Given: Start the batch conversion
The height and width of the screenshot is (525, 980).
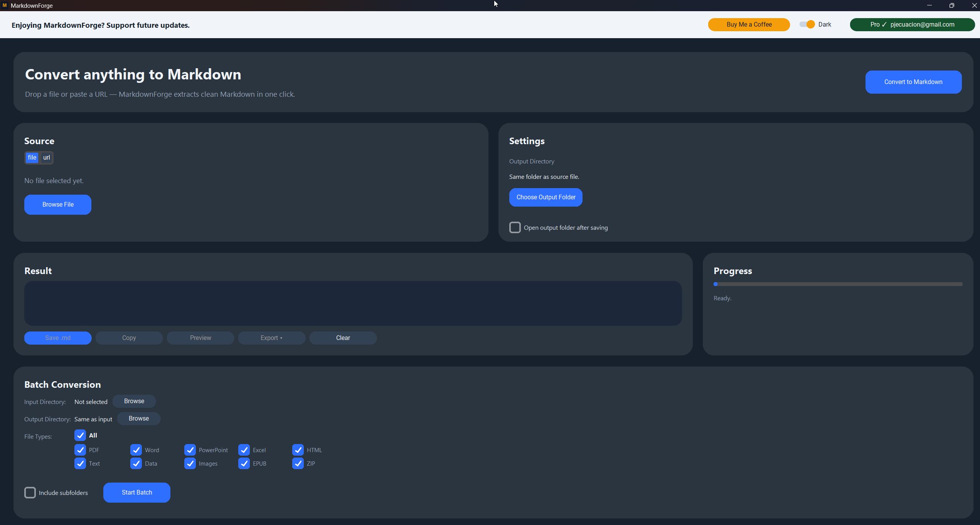Looking at the screenshot, I should 136,493.
